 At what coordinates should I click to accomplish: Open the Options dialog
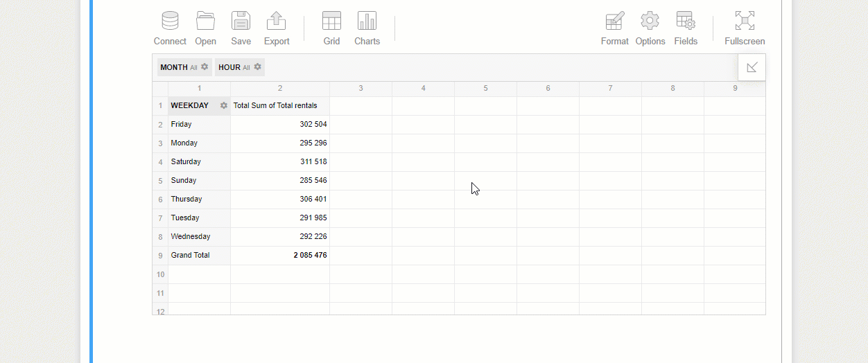[650, 28]
